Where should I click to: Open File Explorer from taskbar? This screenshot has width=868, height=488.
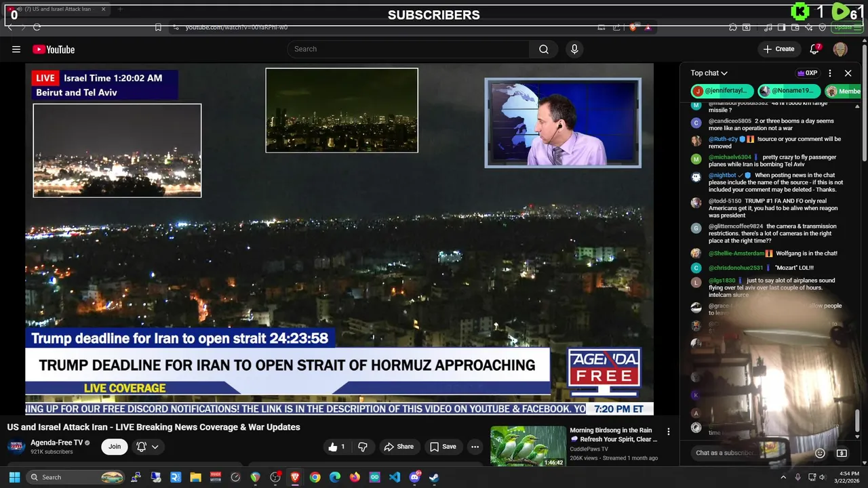click(196, 477)
